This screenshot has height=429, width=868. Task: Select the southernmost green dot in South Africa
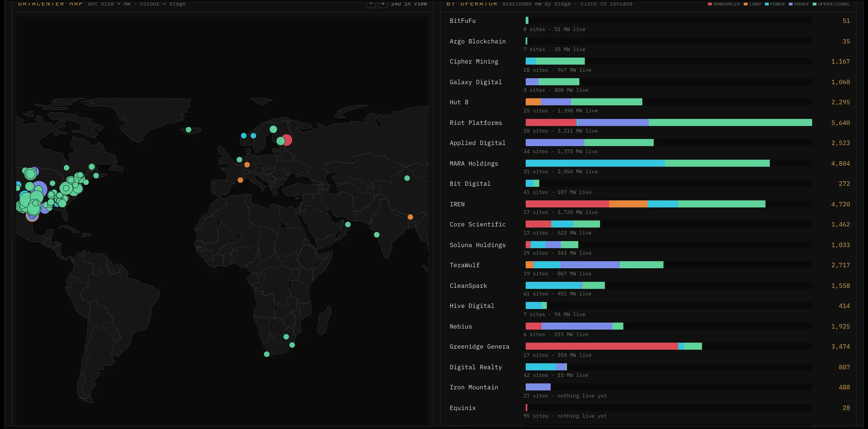[x=267, y=354]
